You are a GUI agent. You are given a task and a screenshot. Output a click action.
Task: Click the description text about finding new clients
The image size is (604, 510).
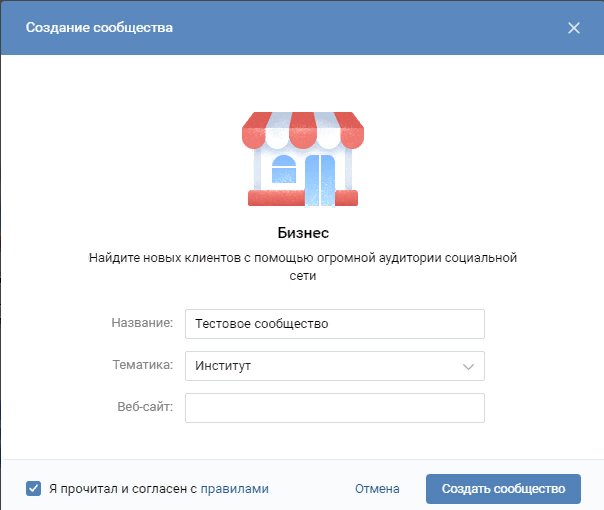pos(303,267)
